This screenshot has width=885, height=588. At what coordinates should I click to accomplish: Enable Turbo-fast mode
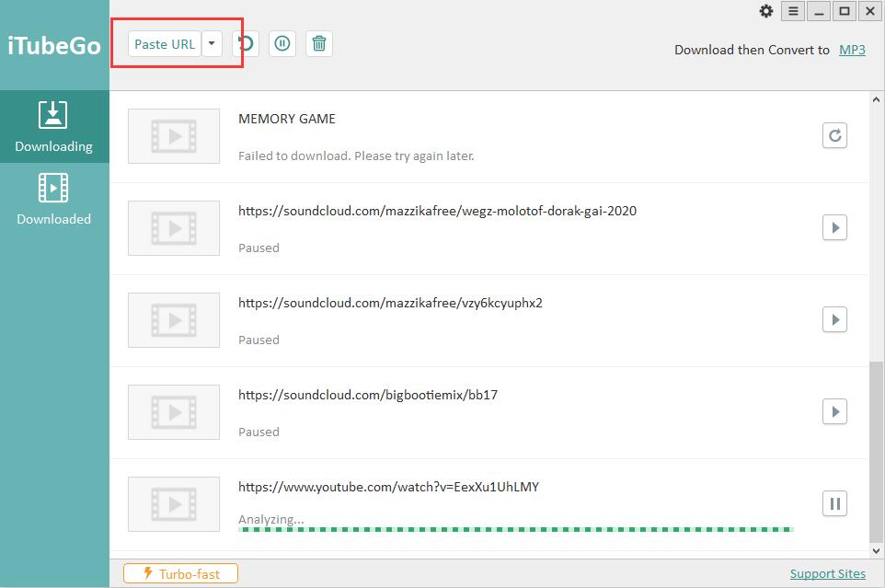pos(180,573)
